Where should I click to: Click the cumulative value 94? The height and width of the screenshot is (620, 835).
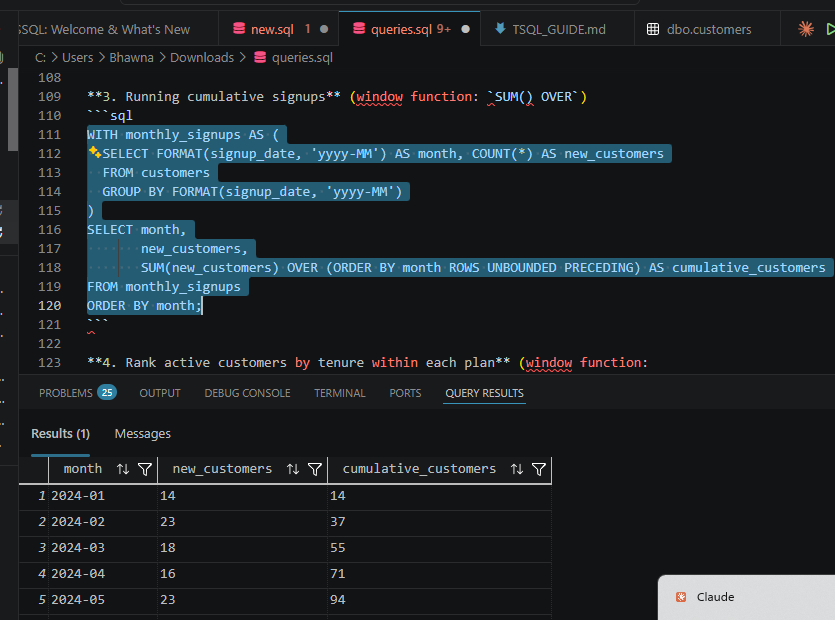click(439, 600)
